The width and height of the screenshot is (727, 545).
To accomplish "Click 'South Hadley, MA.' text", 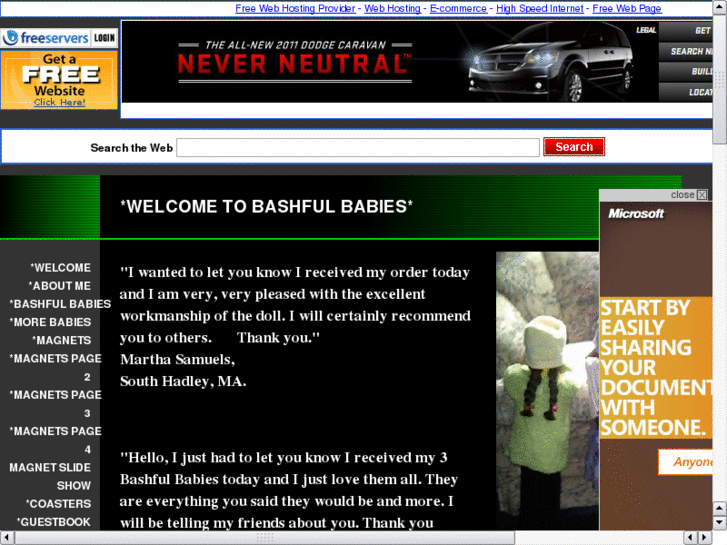I will pyautogui.click(x=183, y=381).
